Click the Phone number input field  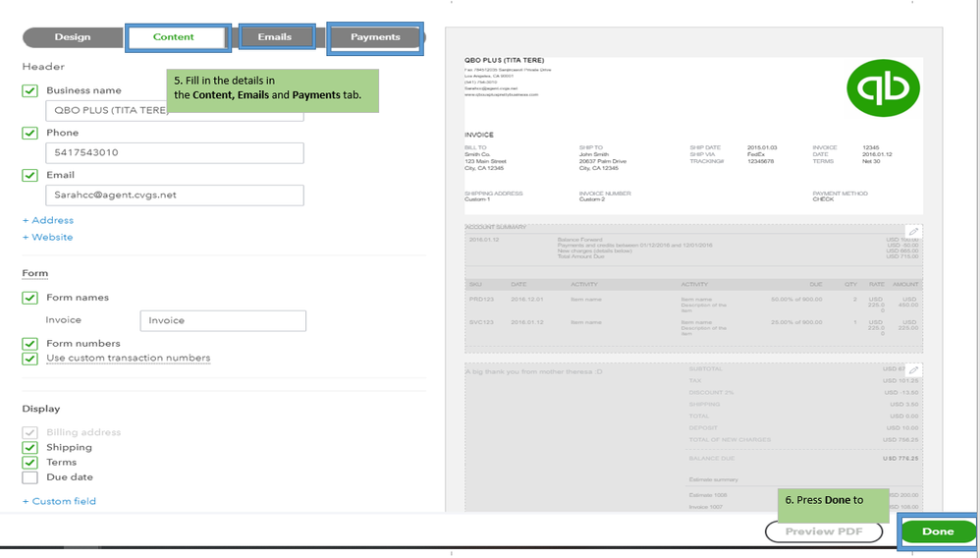coord(175,153)
